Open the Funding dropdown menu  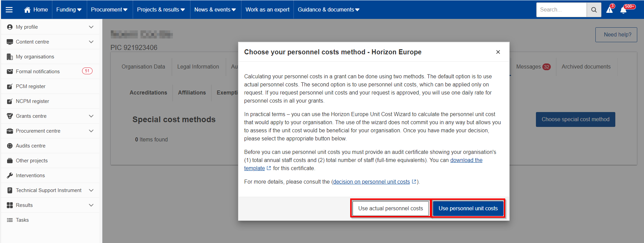click(69, 10)
